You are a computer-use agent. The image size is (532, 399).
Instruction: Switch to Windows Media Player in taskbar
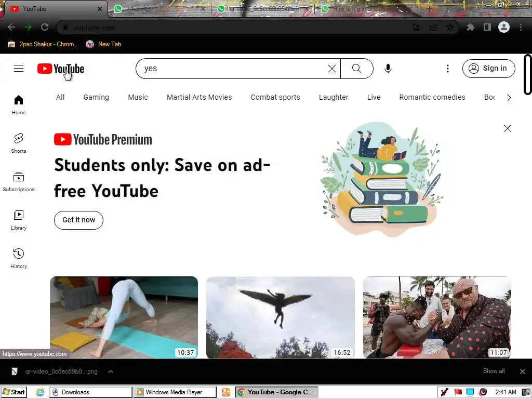click(175, 392)
